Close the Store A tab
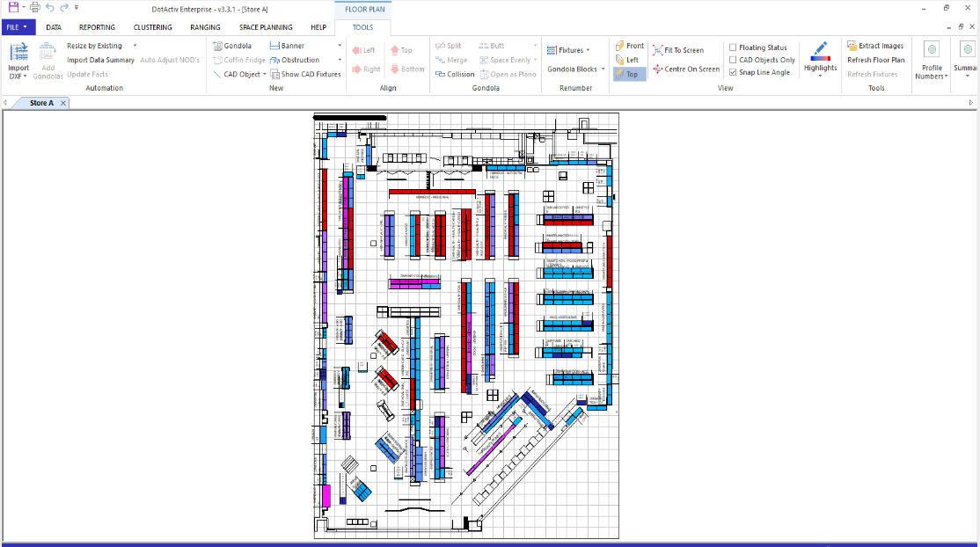 [63, 103]
